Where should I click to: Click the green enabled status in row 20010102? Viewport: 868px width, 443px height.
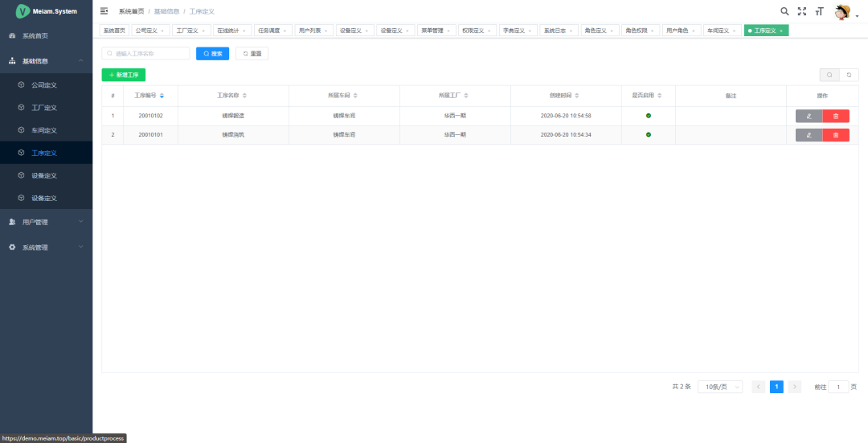tap(649, 116)
